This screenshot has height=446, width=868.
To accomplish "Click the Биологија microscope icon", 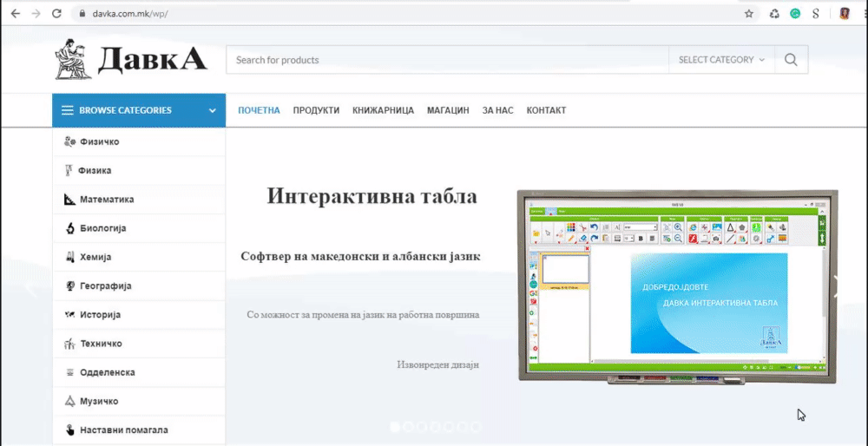I will pos(70,228).
